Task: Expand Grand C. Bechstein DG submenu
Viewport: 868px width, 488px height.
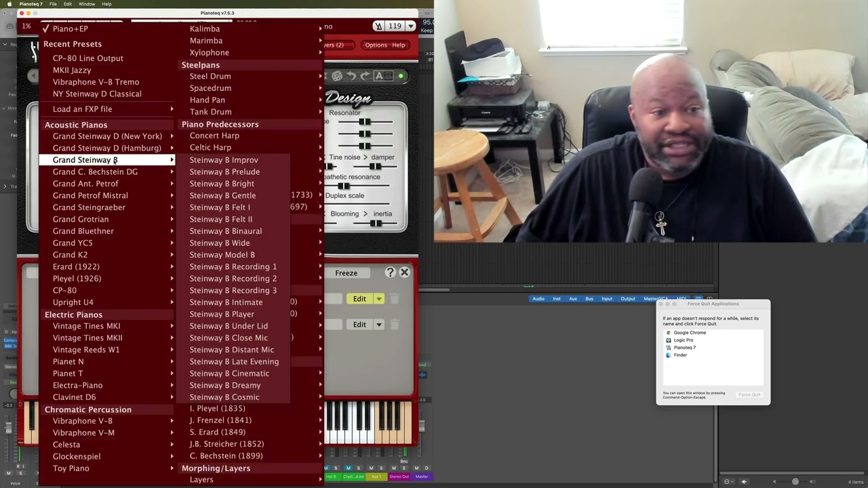Action: tap(108, 172)
